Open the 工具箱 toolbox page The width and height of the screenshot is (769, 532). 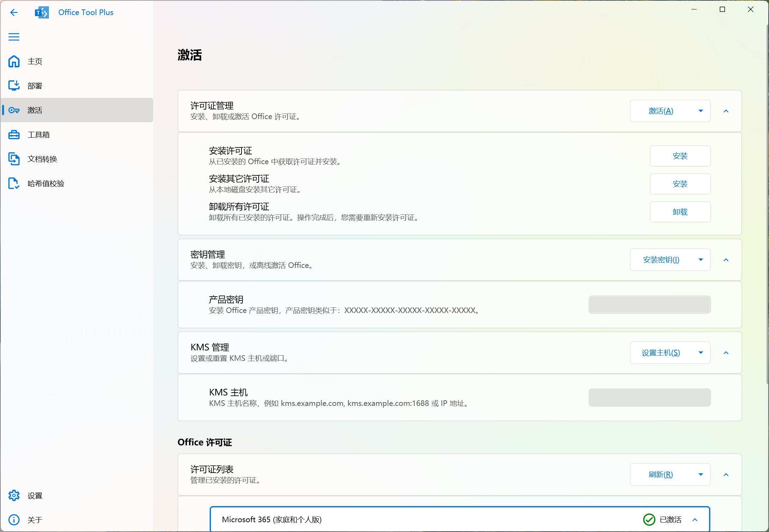[38, 135]
